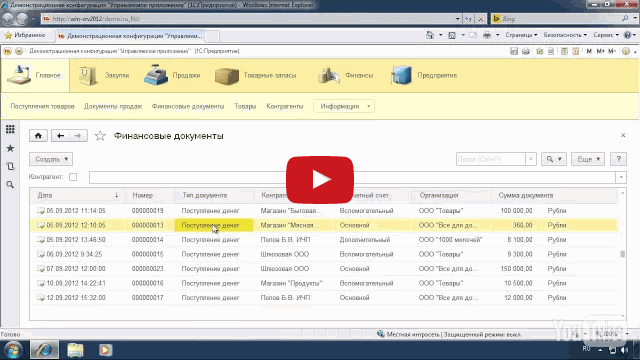
Task: Click the 150 000,00 amount cell
Action: [x=516, y=269]
